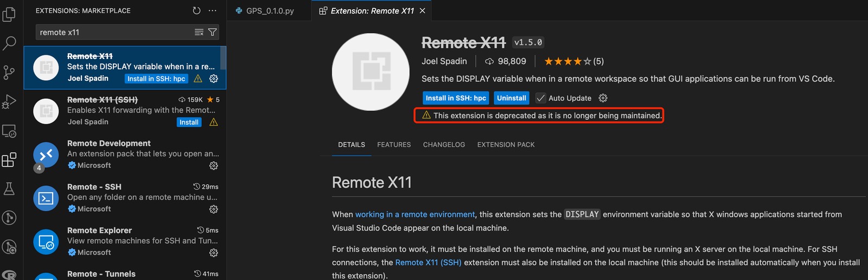Image resolution: width=868 pixels, height=280 pixels.
Task: Open manage gear dropdown beside Auto Update
Action: [603, 98]
